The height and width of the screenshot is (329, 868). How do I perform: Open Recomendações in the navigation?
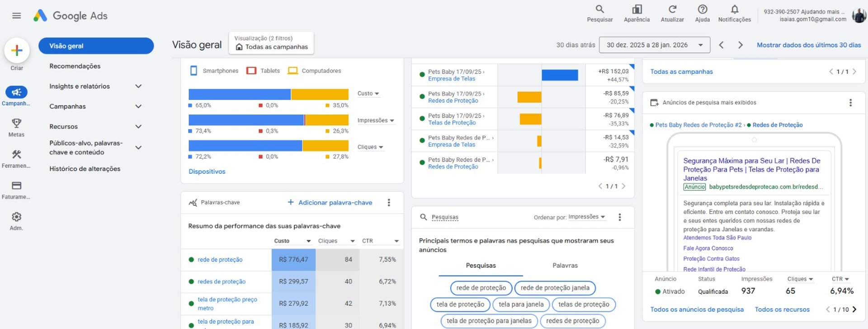click(75, 66)
